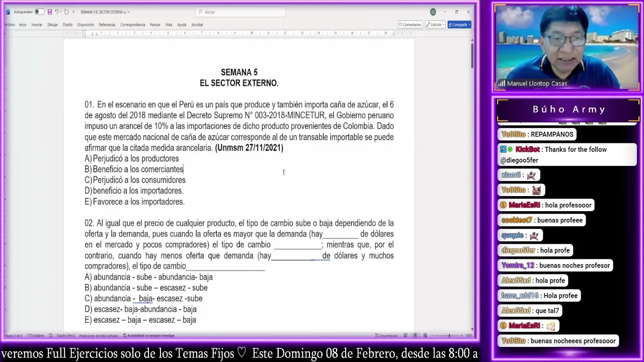Switch to the Disposición tab
The width and height of the screenshot is (644, 362).
(x=86, y=25)
